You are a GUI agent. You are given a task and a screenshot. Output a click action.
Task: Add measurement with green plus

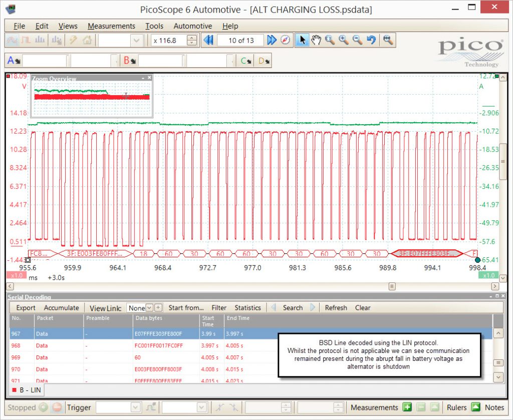pyautogui.click(x=407, y=407)
